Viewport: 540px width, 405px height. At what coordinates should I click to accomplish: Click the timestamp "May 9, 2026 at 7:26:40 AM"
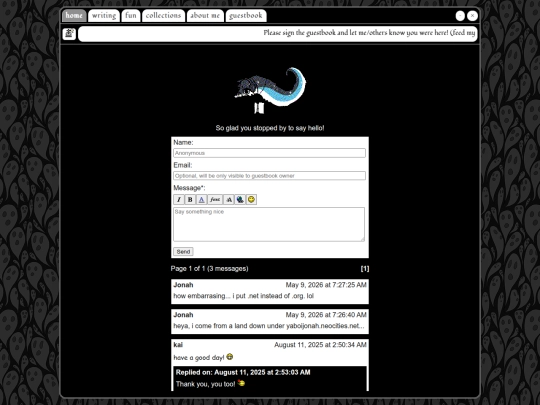(326, 315)
